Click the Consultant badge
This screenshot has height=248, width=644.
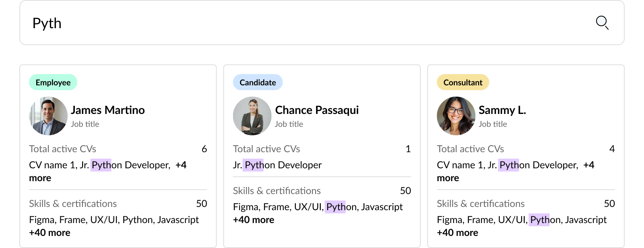(463, 83)
